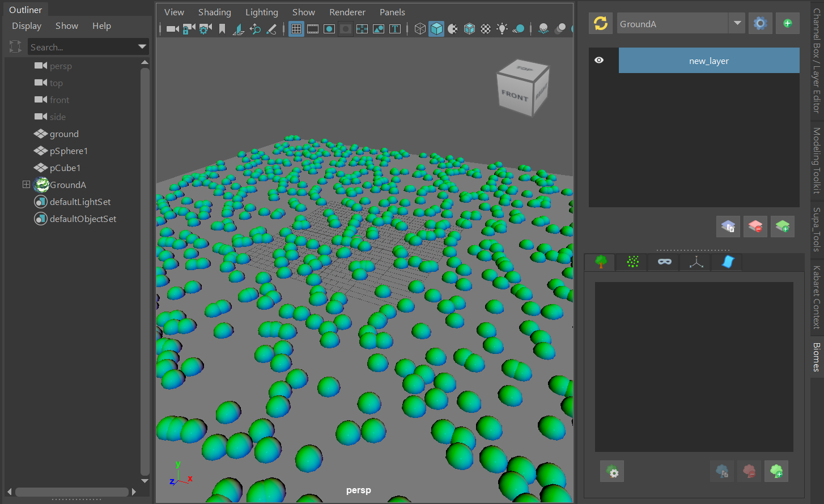Image resolution: width=824 pixels, height=504 pixels.
Task: Toggle the Textured checker icon
Action: (486, 29)
